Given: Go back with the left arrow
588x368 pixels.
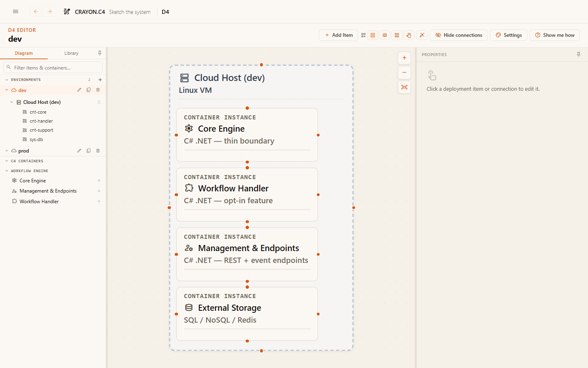Looking at the screenshot, I should click(36, 11).
